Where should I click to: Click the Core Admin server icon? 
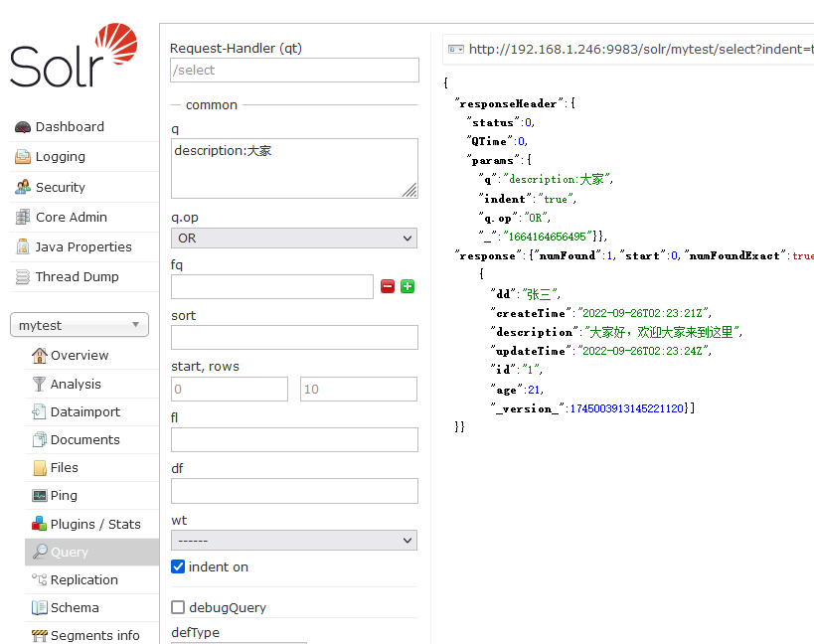22,217
